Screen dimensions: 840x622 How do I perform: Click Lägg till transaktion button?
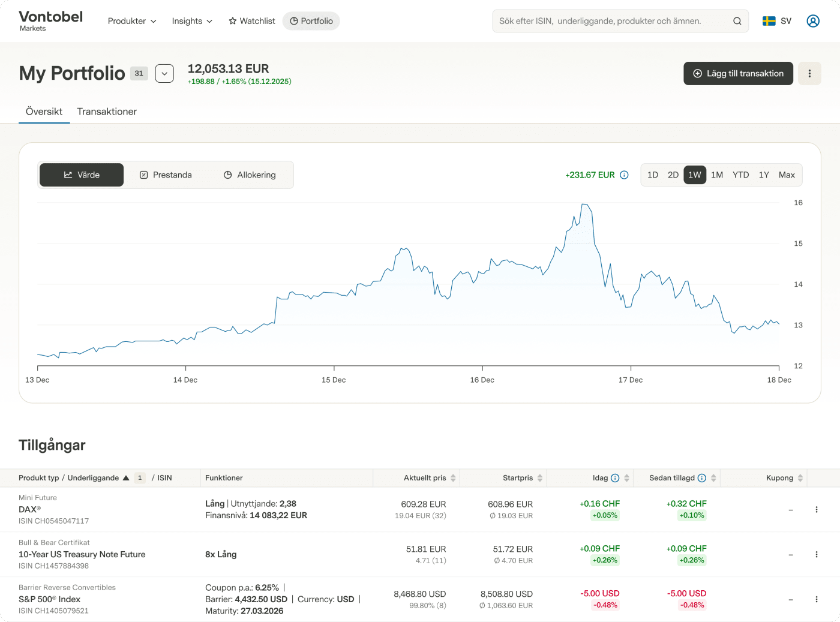pyautogui.click(x=738, y=73)
